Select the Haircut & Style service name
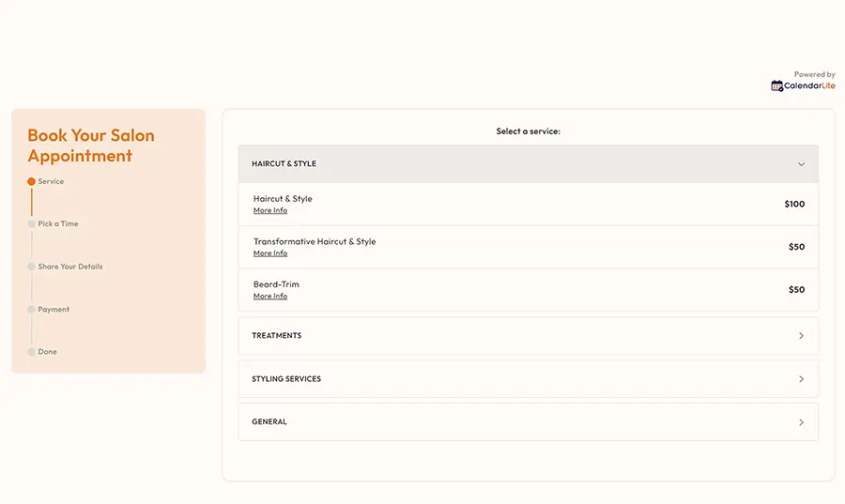845x504 pixels. [283, 199]
